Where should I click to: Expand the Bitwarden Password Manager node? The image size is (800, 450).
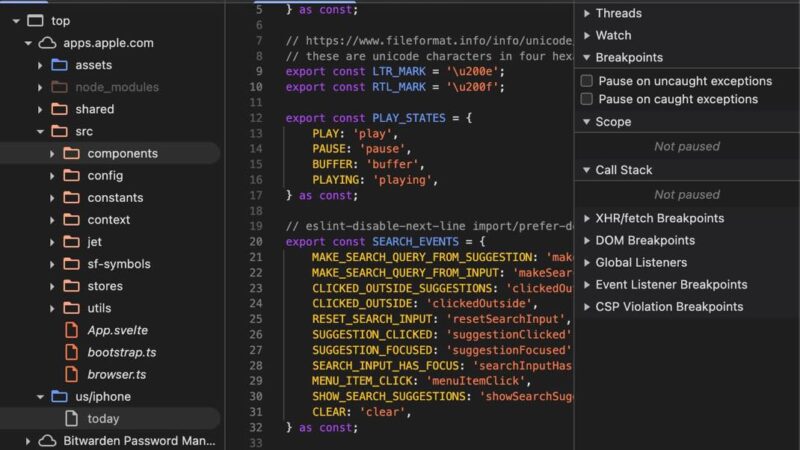(x=28, y=441)
